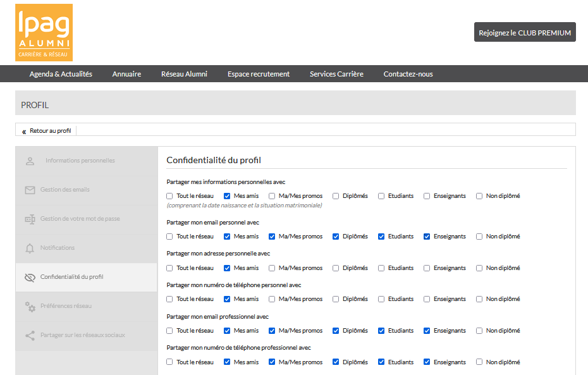This screenshot has height=375, width=588.
Task: Check Non diplômé for professional email sharing
Action: click(479, 331)
